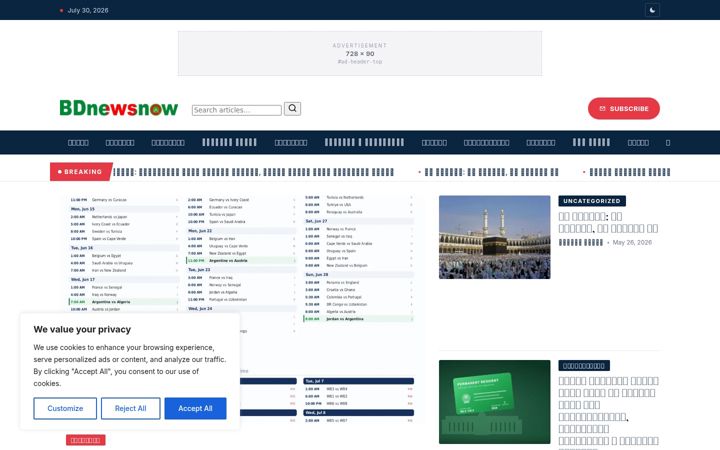Click the 728 × 90 advertisement banner
The height and width of the screenshot is (450, 720).
(360, 53)
